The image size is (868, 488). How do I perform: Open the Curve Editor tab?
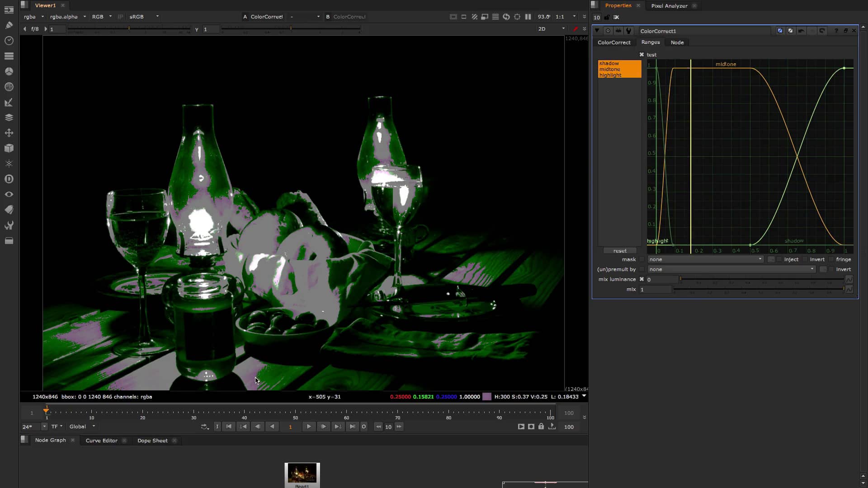tap(101, 440)
